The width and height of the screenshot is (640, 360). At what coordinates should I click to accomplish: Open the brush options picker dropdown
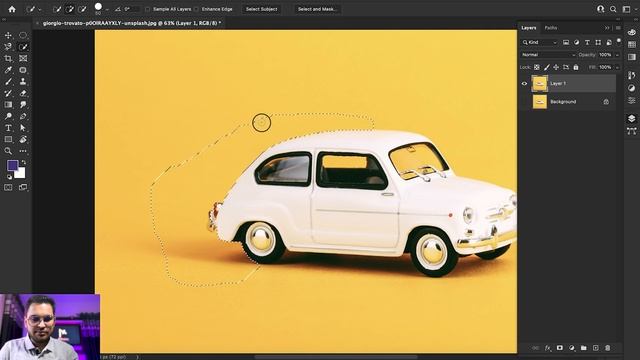point(107,9)
